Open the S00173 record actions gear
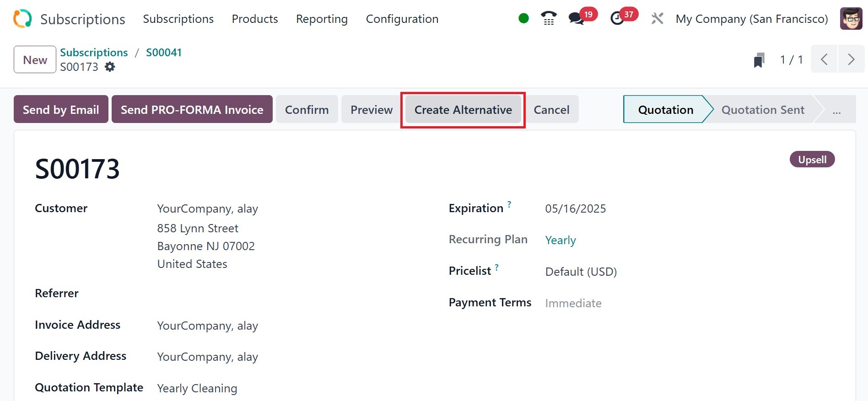The image size is (868, 401). 110,67
